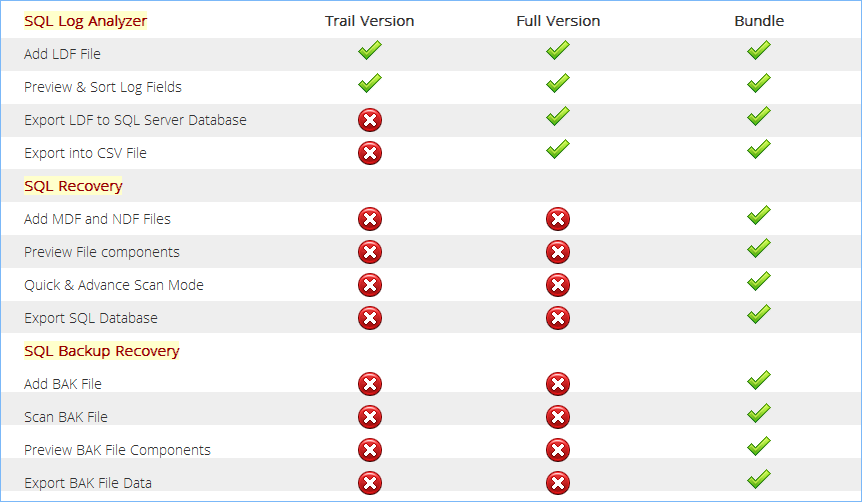Viewport: 862px width, 502px height.
Task: Click the red cross for Export into CSV File under Trail Version
Action: 370,153
